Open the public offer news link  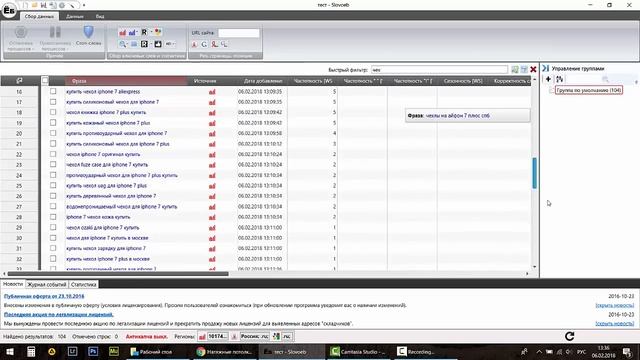44,296
